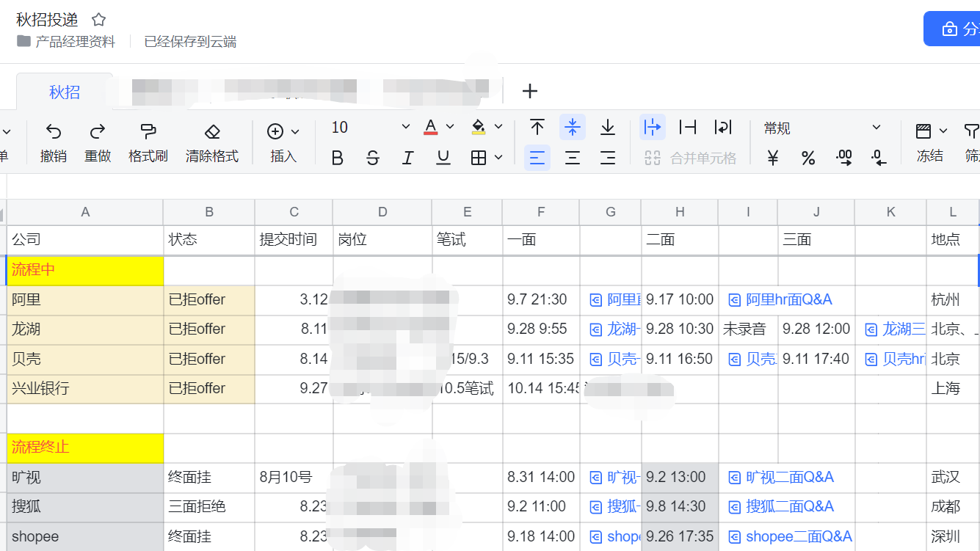Open the font size 10 dropdown
This screenshot has height=551, width=980.
tap(405, 128)
